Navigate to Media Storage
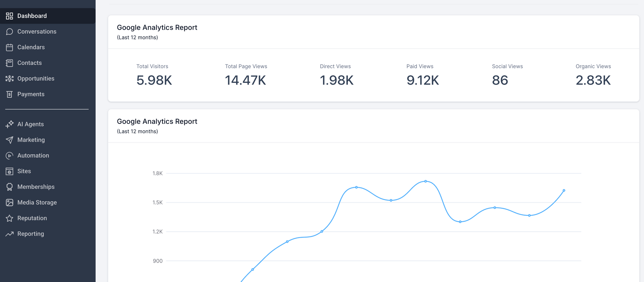This screenshot has height=282, width=644. [48, 202]
